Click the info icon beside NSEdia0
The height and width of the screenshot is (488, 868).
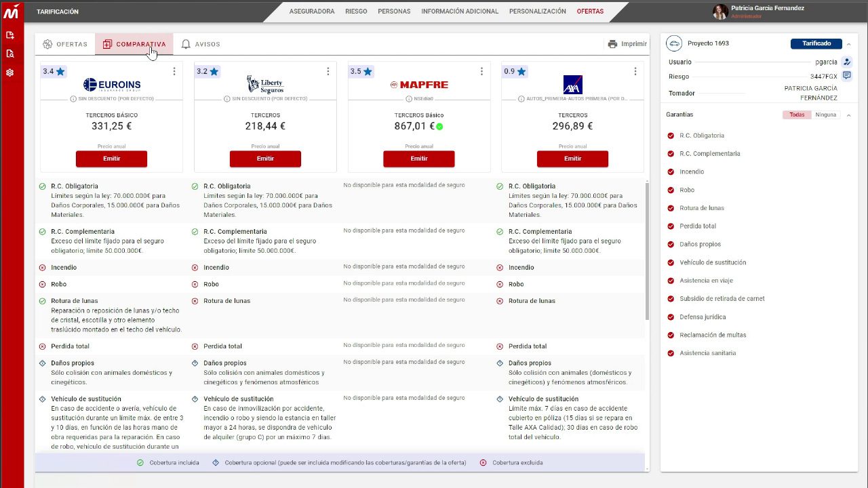[409, 99]
